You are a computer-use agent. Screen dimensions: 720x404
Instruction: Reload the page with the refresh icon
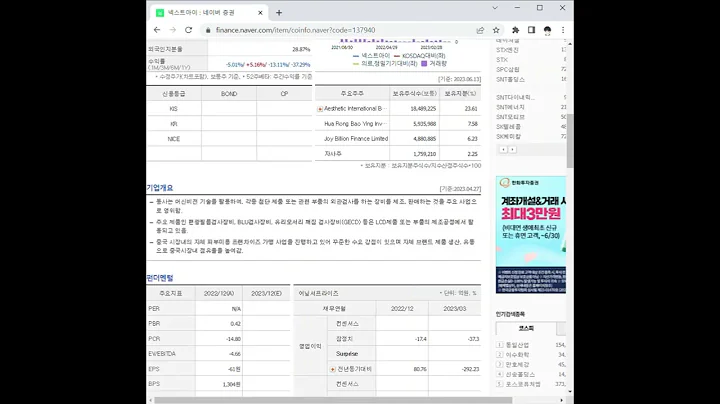tap(188, 30)
